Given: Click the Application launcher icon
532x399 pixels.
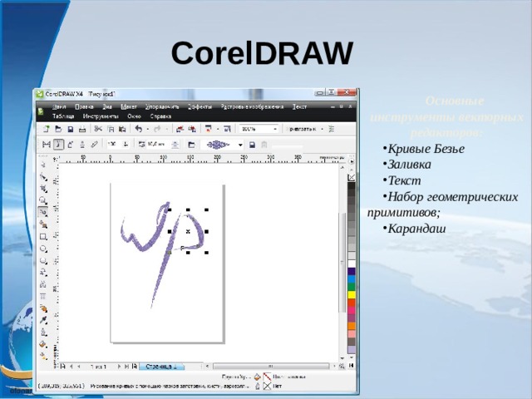Looking at the screenshot, I should click(x=209, y=129).
